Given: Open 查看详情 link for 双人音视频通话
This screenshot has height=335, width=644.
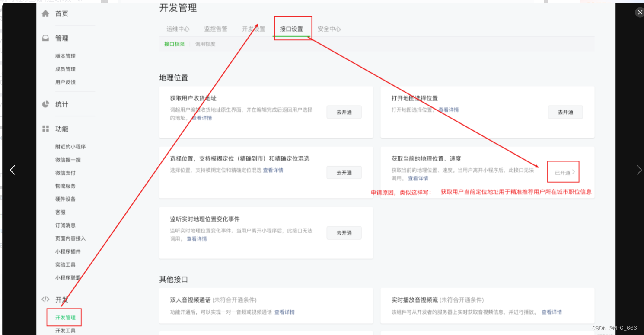Looking at the screenshot, I should pos(284,312).
